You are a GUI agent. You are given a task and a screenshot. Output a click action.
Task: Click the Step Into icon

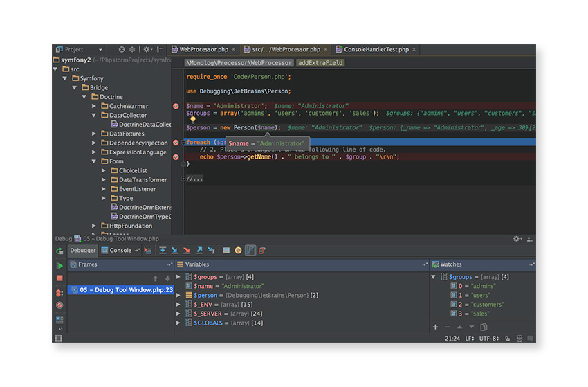tap(175, 251)
